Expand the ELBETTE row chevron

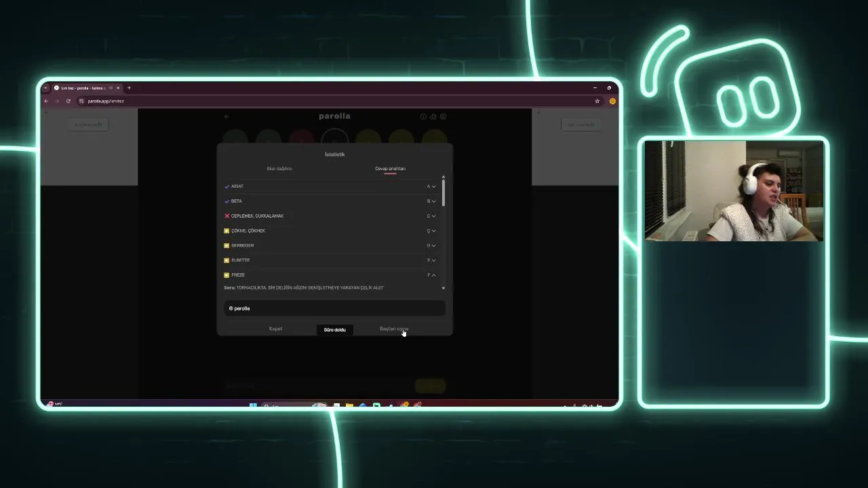click(x=433, y=260)
